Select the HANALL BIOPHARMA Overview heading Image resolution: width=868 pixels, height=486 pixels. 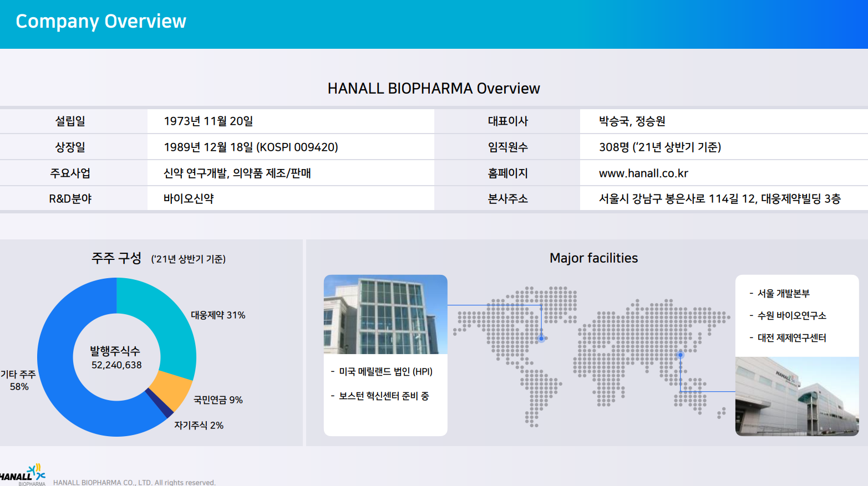(x=433, y=89)
